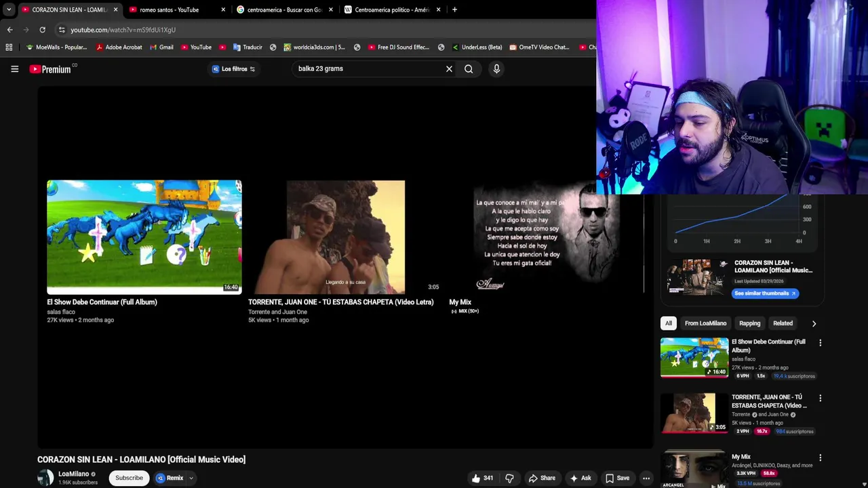Start voice search with microphone icon
This screenshot has width=868, height=488.
(496, 68)
